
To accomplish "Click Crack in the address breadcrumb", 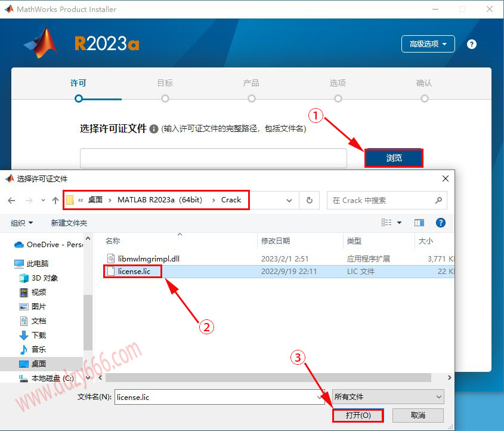I will [x=231, y=200].
